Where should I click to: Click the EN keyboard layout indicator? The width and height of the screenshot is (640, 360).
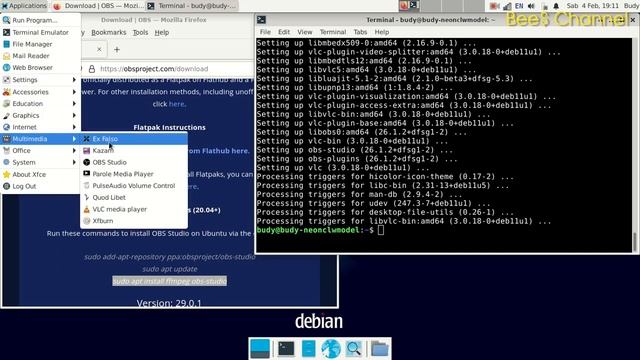[x=519, y=6]
